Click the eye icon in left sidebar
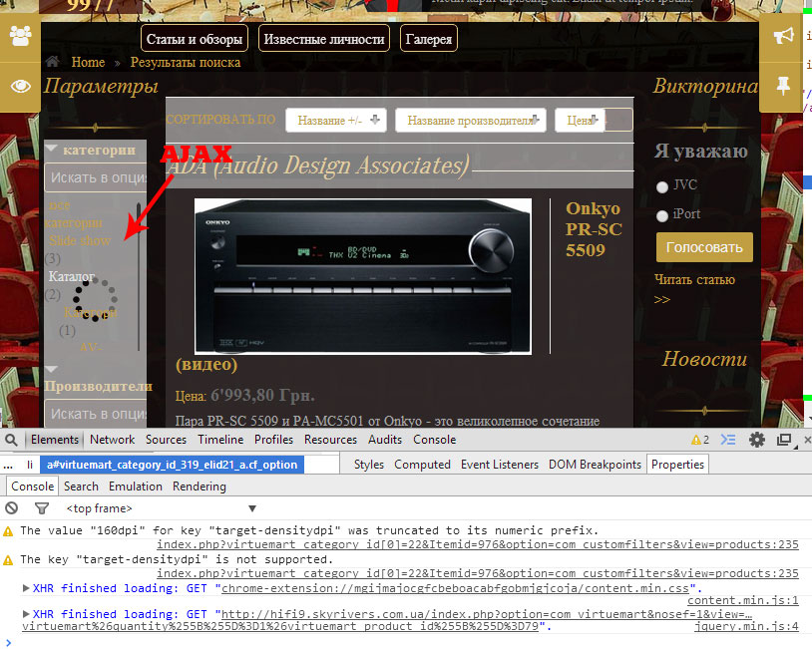The height and width of the screenshot is (649, 812). tap(20, 86)
